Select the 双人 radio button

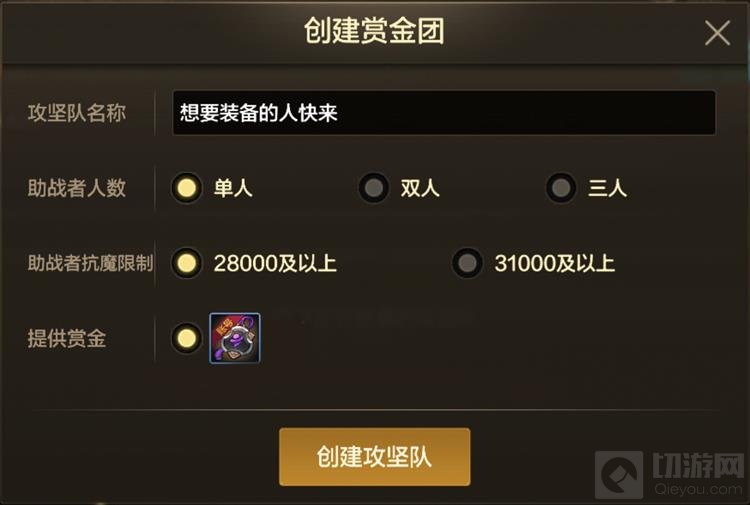pyautogui.click(x=374, y=188)
